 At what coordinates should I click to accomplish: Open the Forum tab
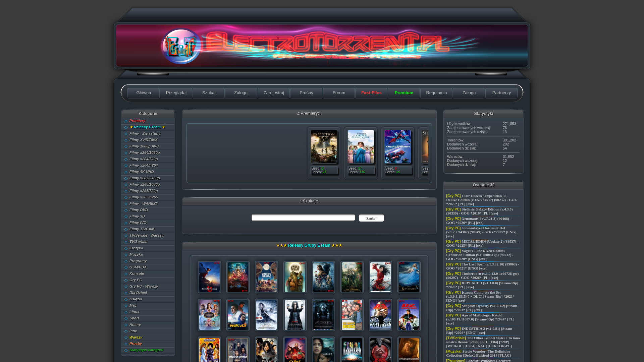pos(339,93)
